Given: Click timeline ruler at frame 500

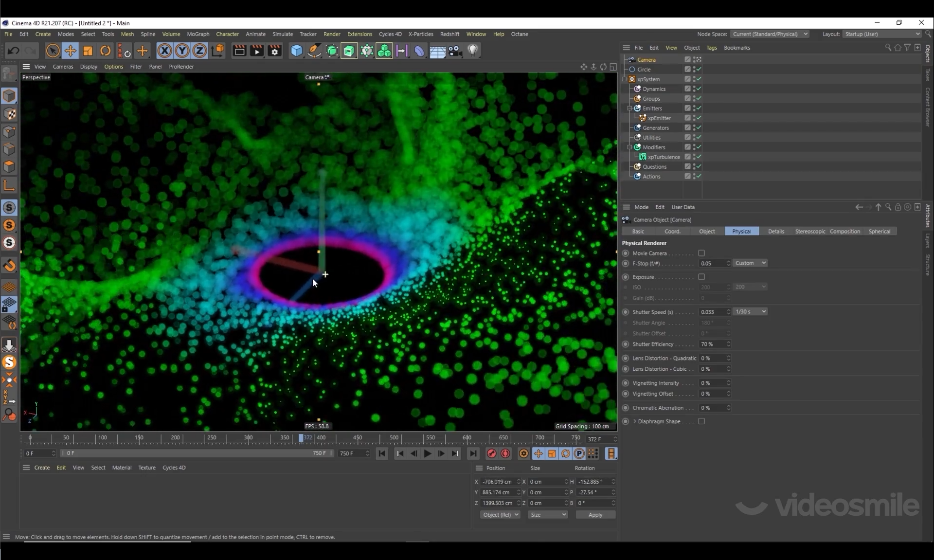Looking at the screenshot, I should 394,438.
